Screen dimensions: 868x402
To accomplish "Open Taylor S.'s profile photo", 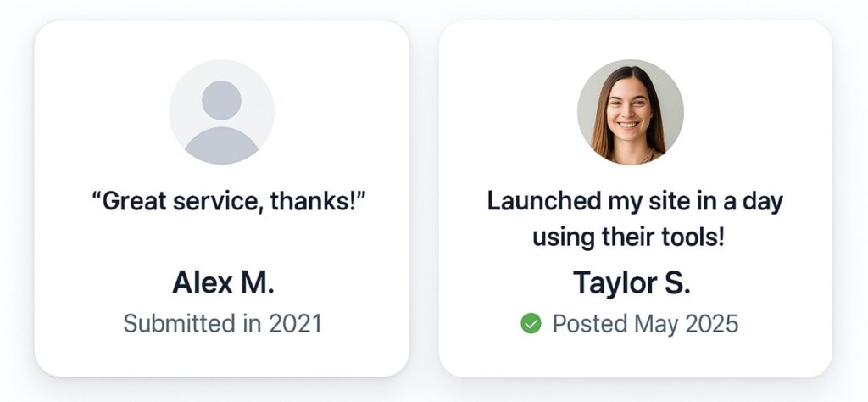I will click(x=630, y=112).
